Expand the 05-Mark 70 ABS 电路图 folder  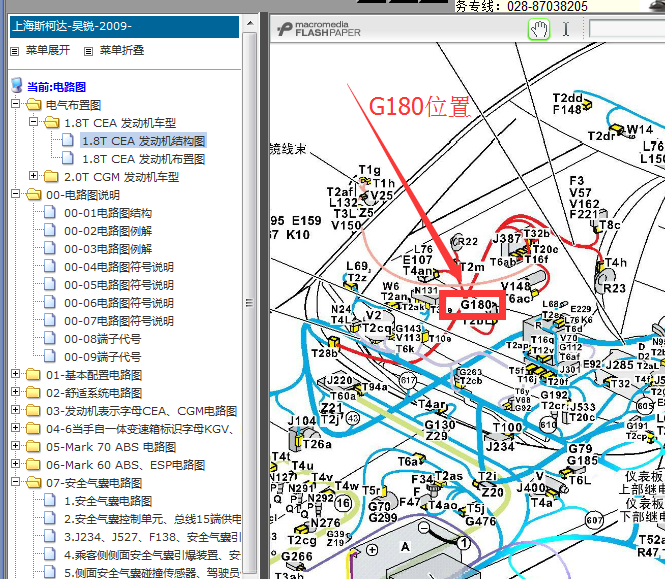(16, 446)
